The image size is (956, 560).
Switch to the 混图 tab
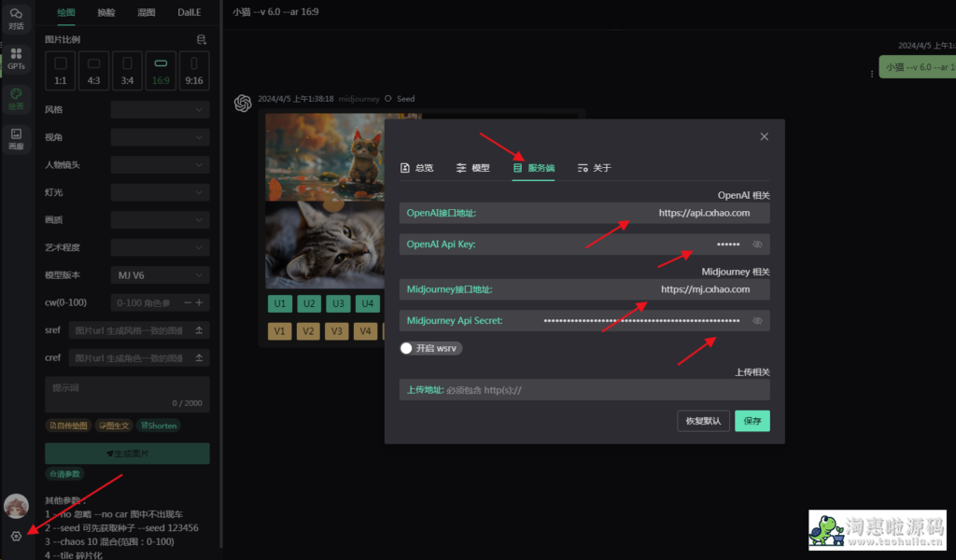(x=147, y=12)
